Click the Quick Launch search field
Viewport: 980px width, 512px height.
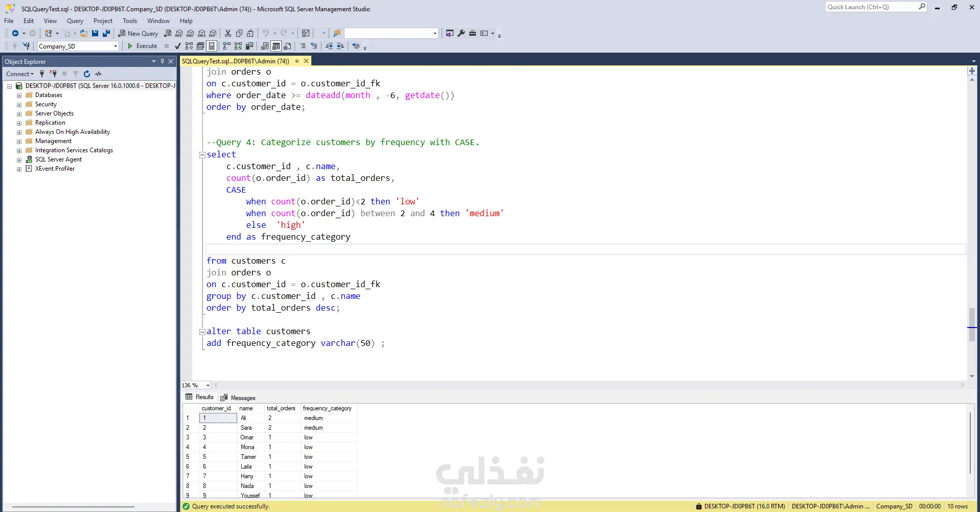pos(872,7)
